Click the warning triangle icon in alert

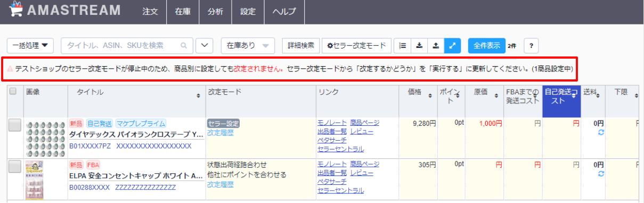click(10, 69)
